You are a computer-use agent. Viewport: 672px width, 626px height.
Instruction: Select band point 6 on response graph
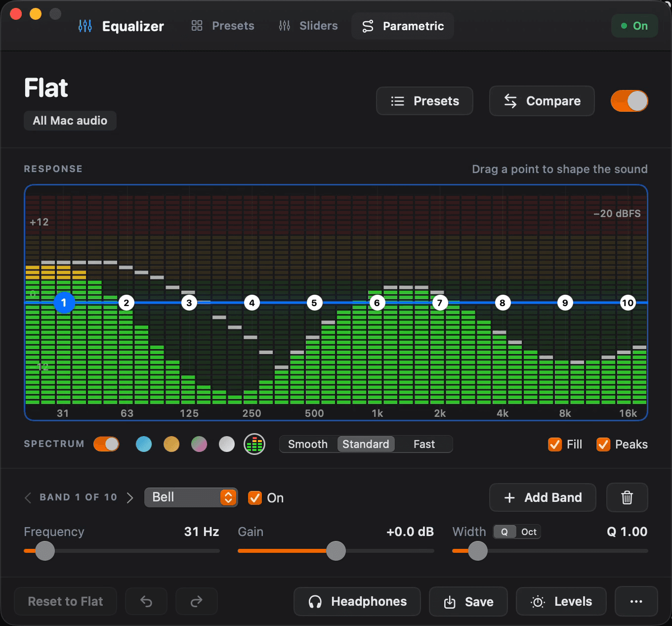(x=377, y=303)
